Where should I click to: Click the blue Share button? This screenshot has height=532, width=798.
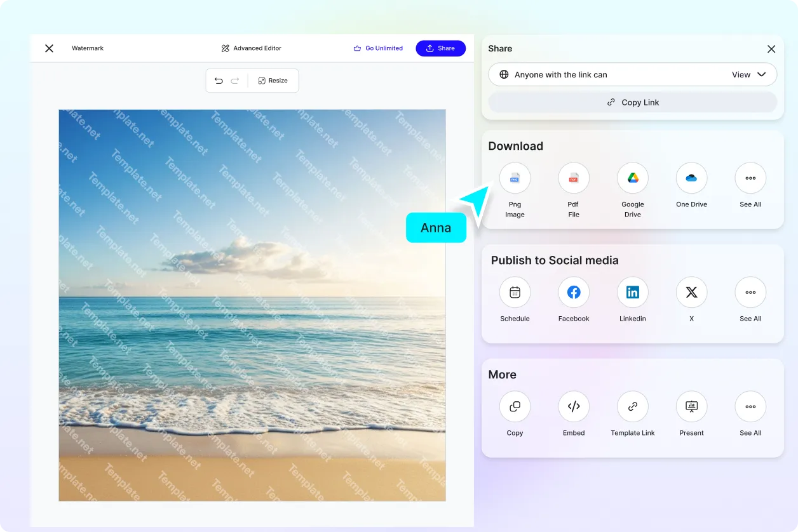[x=440, y=48]
